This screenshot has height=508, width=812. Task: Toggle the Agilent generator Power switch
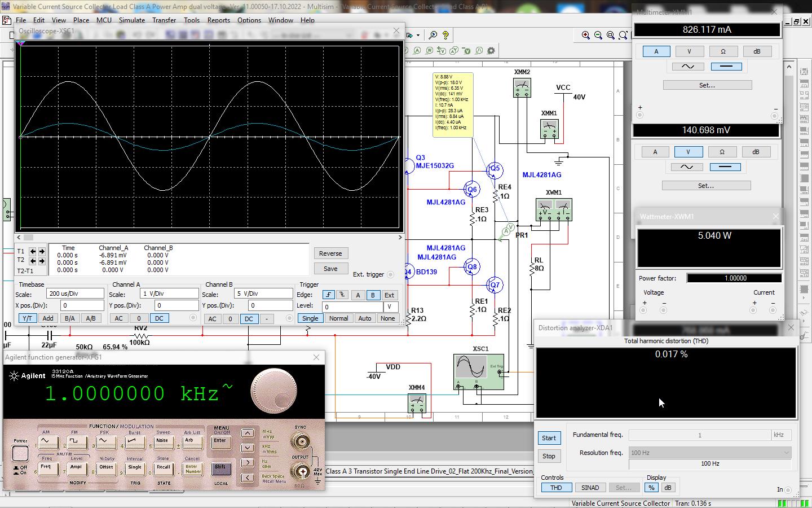coord(20,453)
